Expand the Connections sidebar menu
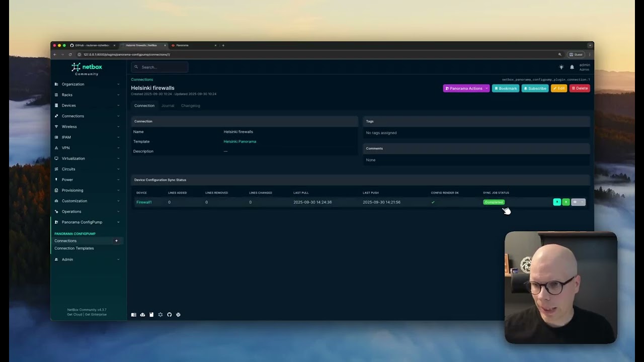 (88, 116)
